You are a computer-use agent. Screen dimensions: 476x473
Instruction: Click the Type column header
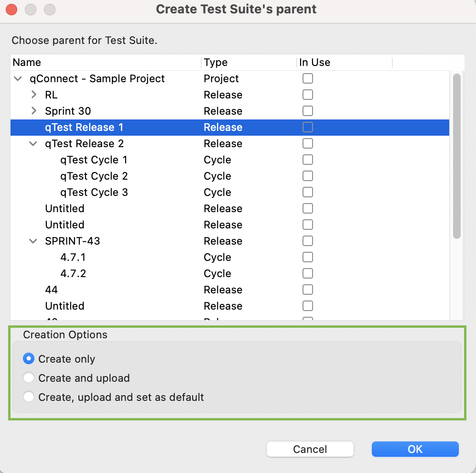216,63
